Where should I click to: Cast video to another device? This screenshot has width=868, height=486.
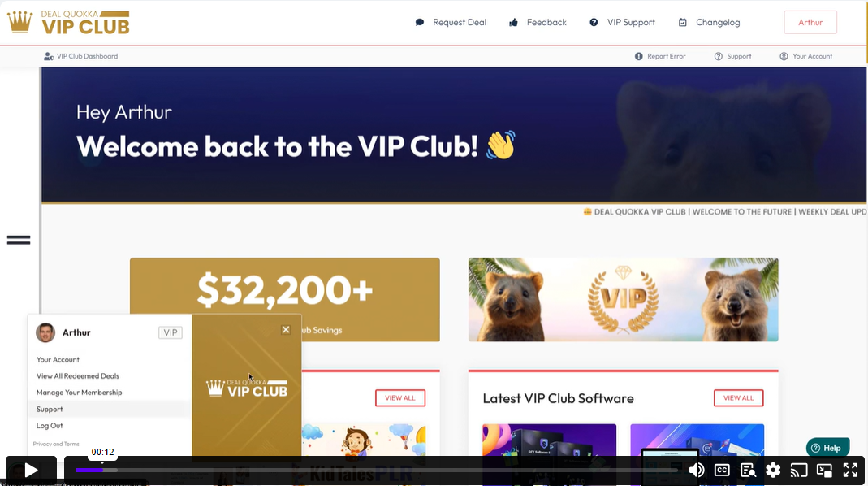[798, 471]
